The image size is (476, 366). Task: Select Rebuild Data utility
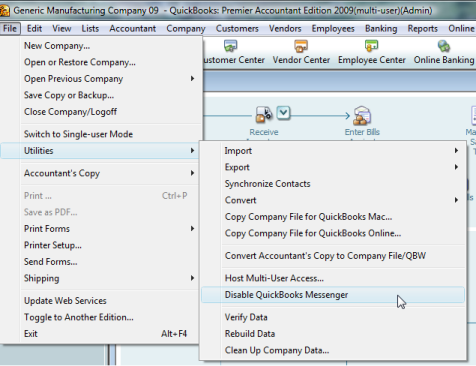(x=333, y=334)
